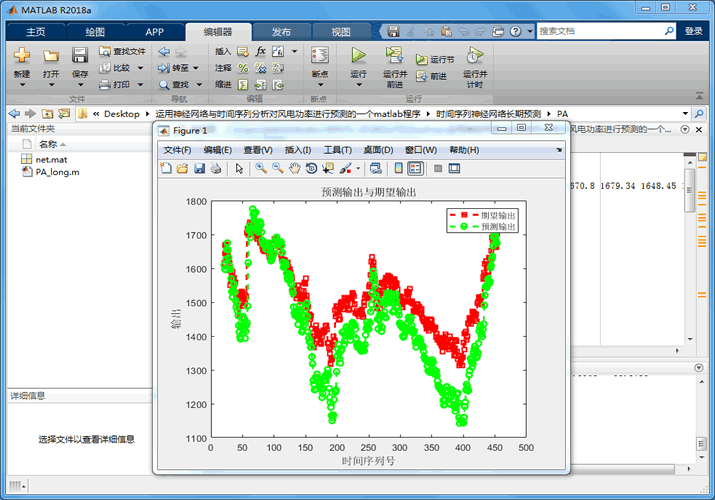The image size is (715, 500).
Task: Toggle the Brush data tool
Action: click(346, 169)
